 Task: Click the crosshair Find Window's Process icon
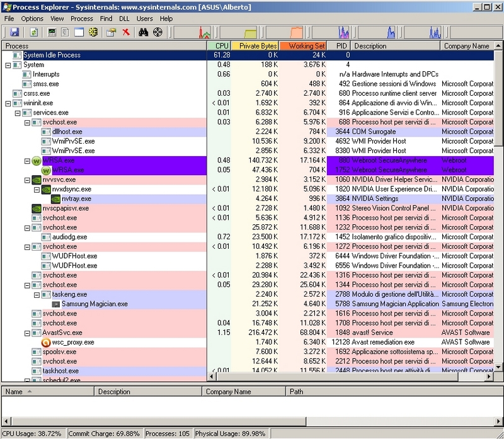pos(157,32)
